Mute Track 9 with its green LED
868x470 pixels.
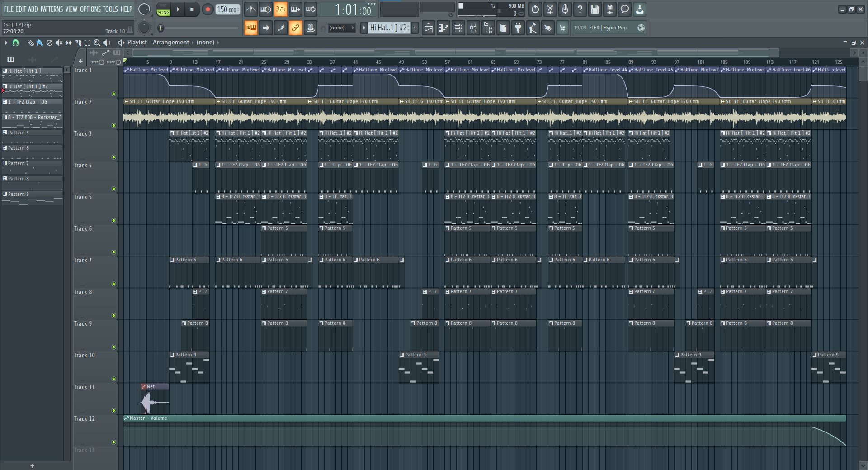pos(113,347)
